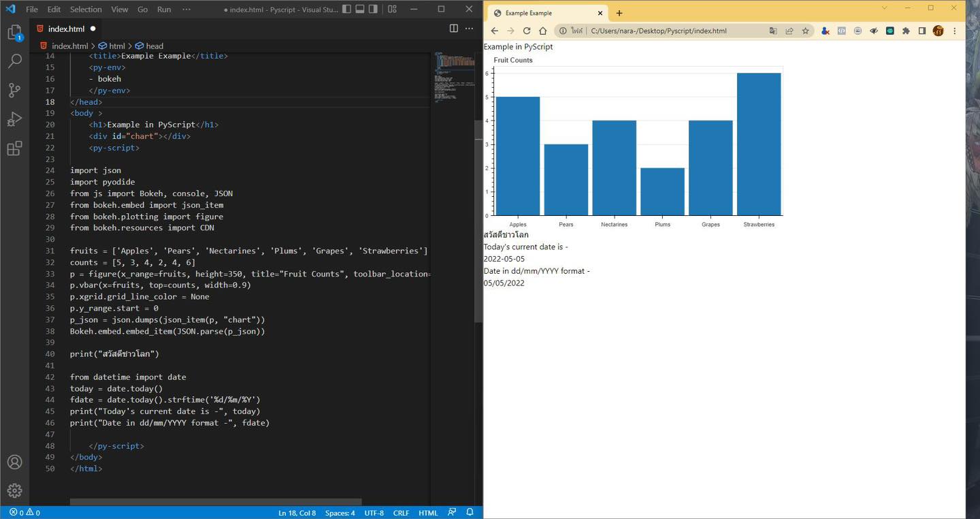The image size is (980, 519).
Task: Select the index.html editor tab
Action: click(66, 29)
